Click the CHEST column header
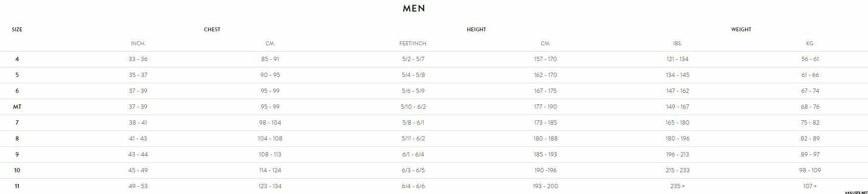Viewport: 868px width, 194px height. click(212, 29)
